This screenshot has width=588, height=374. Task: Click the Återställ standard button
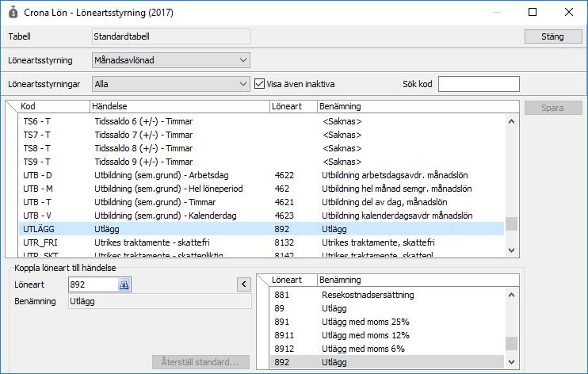[x=200, y=362]
